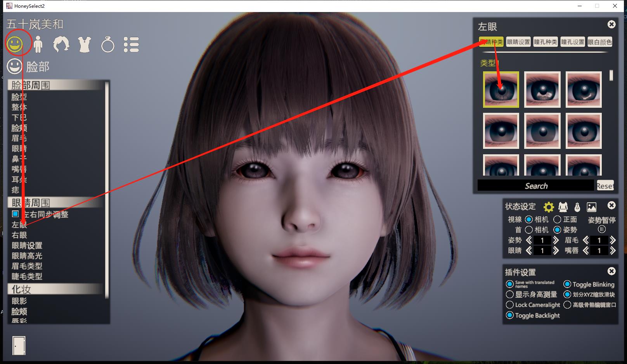Click the Reset button beside search
This screenshot has height=364, width=627.
(605, 186)
